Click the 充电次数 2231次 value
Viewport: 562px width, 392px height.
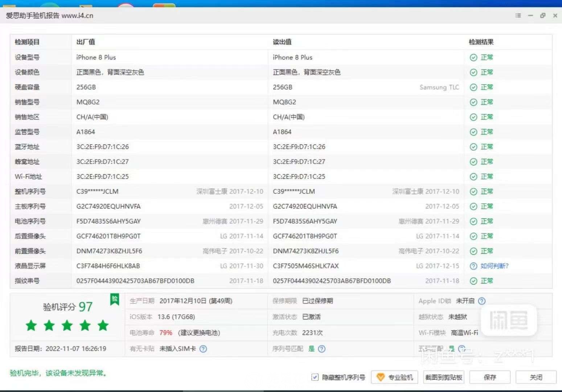coord(312,333)
